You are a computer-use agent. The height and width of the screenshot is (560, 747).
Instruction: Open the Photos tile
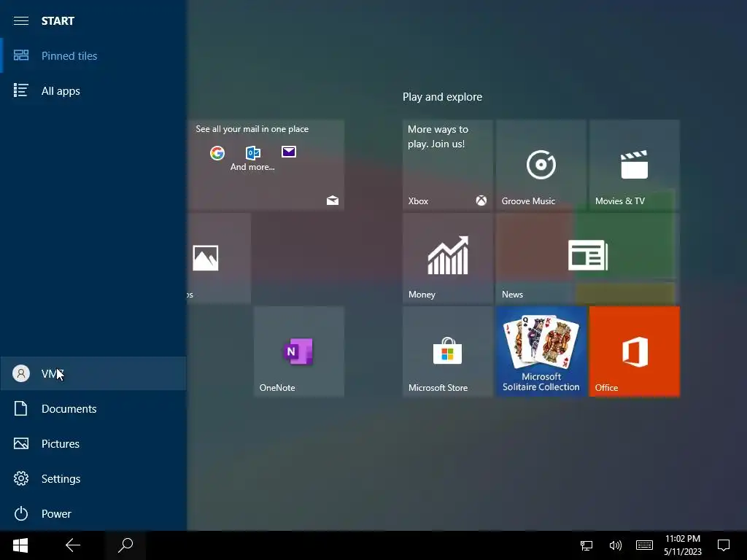coord(219,258)
